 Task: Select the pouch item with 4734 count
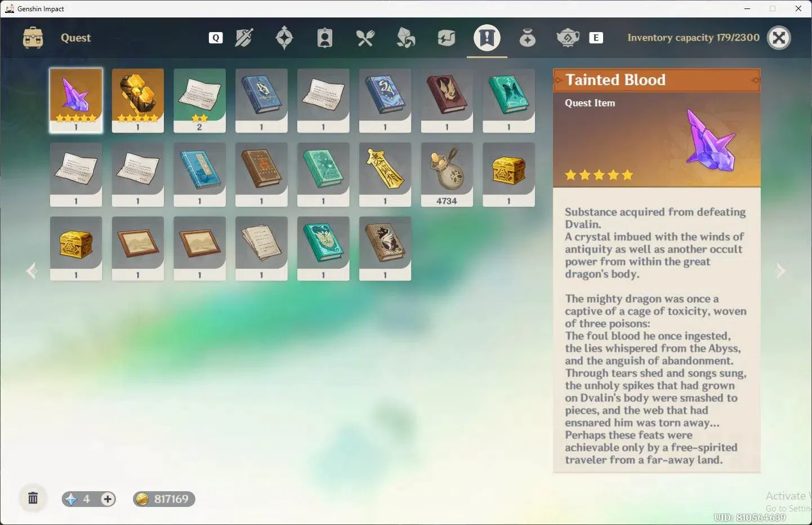(x=447, y=175)
